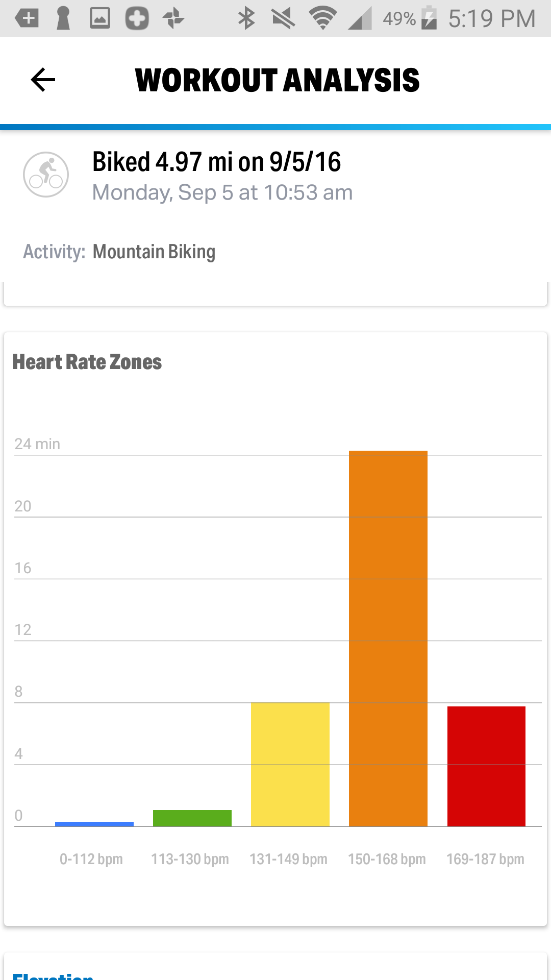Image resolution: width=551 pixels, height=980 pixels.
Task: Tap the Heart Rate Zones heading
Action: pyautogui.click(x=87, y=362)
